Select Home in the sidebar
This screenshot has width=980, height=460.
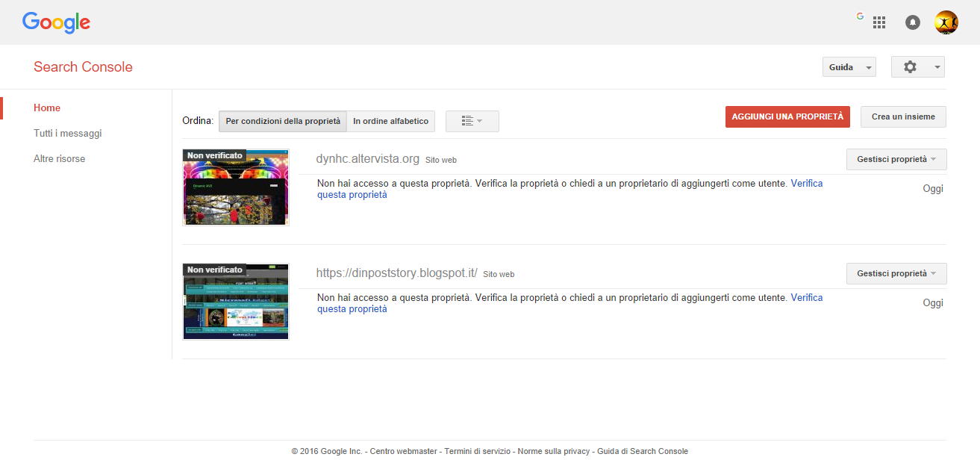pyautogui.click(x=47, y=108)
